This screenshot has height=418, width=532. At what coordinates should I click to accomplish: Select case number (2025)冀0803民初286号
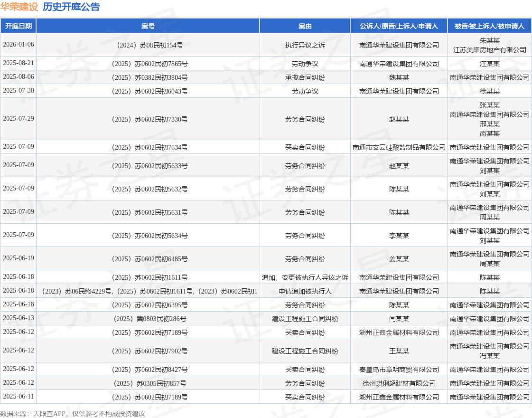148,319
